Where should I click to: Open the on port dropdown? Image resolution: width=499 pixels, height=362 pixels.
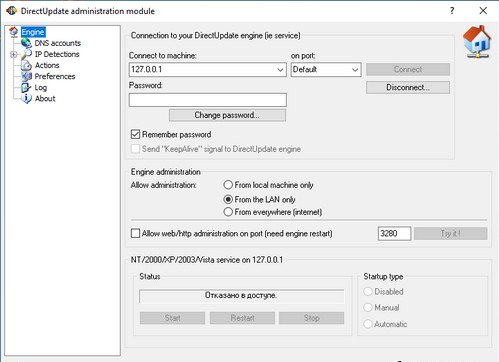355,70
